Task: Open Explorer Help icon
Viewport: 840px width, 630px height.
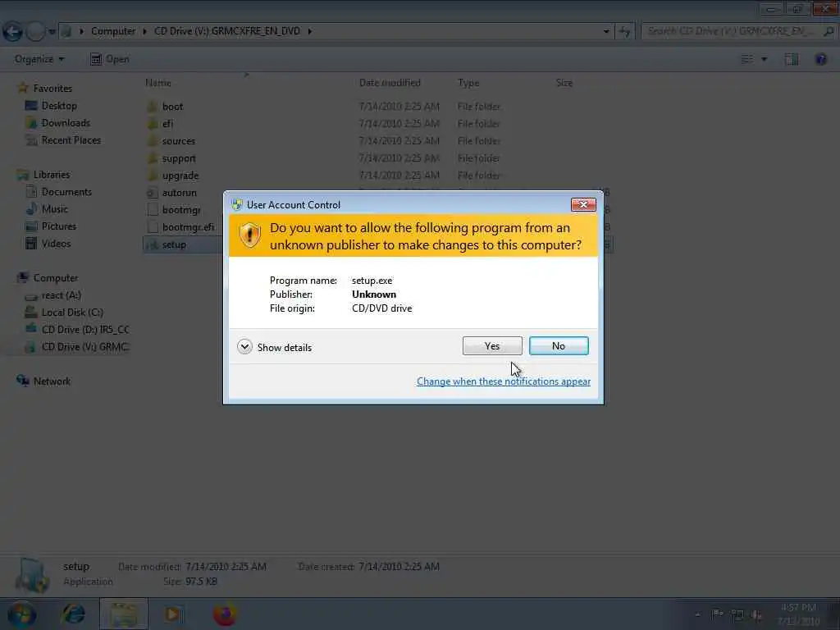Action: coord(820,59)
